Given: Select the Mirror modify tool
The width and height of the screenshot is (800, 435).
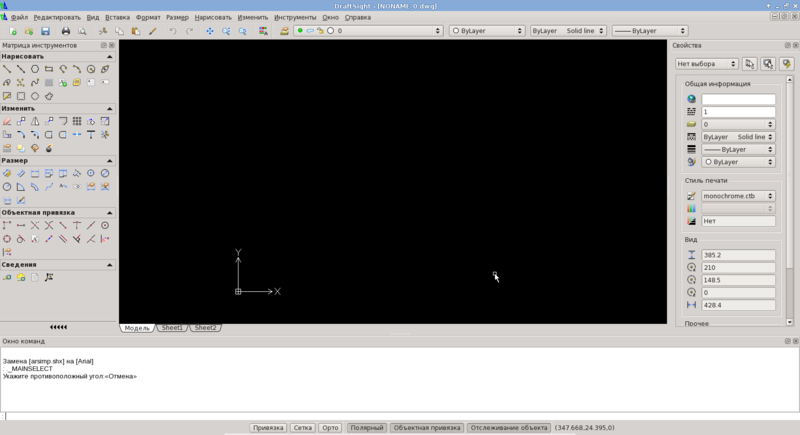Looking at the screenshot, I should coord(35,121).
